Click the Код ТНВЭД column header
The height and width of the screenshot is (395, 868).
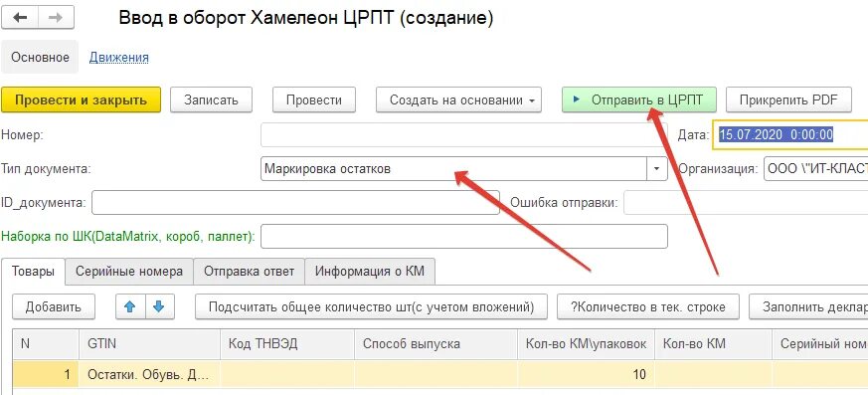click(287, 343)
